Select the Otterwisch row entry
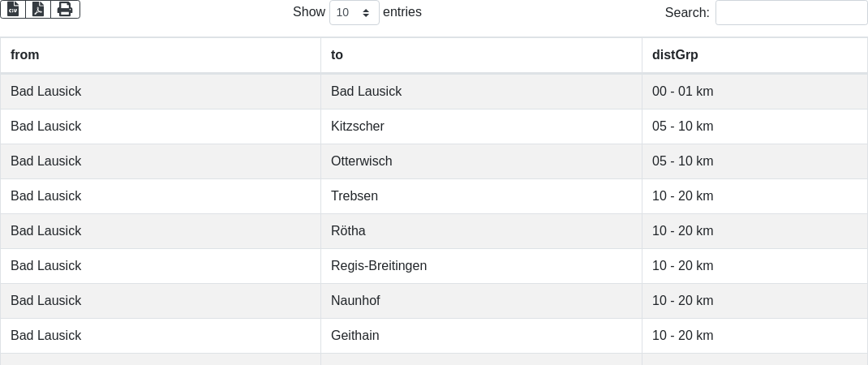 point(434,161)
